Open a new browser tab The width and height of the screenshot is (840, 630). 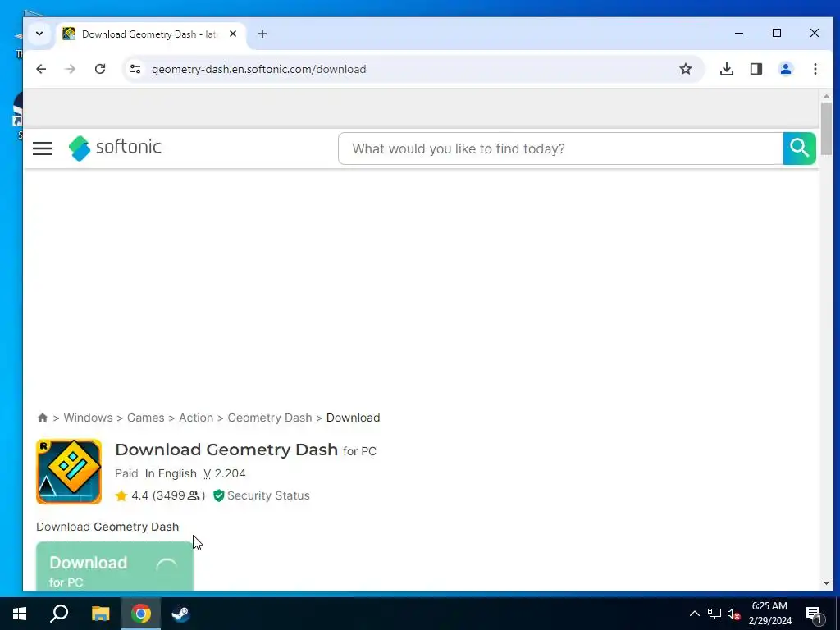coord(262,34)
